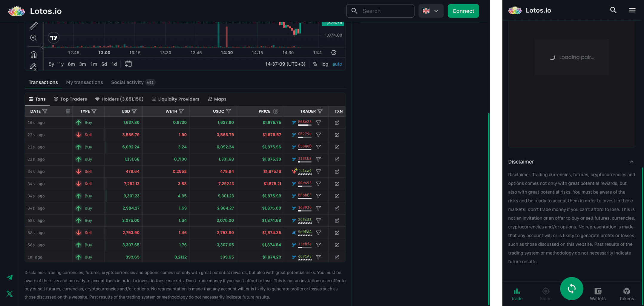Open the TYPE column filter
Image resolution: width=644 pixels, height=306 pixels.
click(94, 111)
